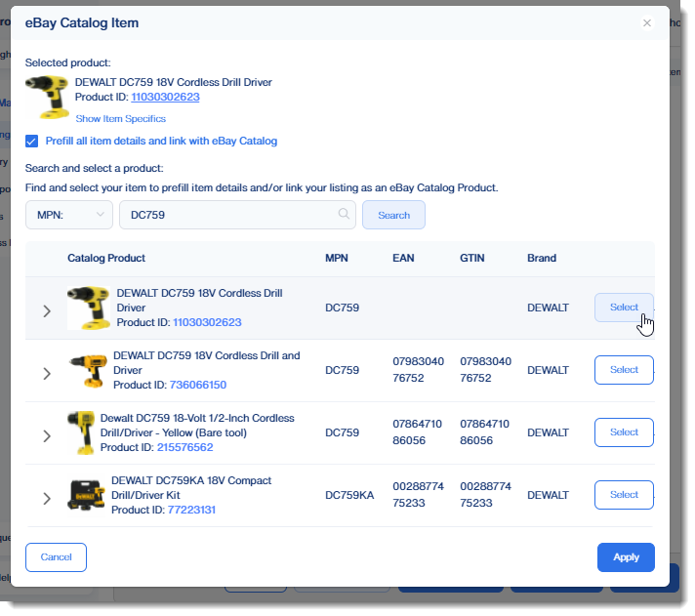Click Show Item Specifics link
695x616 pixels.
[121, 119]
